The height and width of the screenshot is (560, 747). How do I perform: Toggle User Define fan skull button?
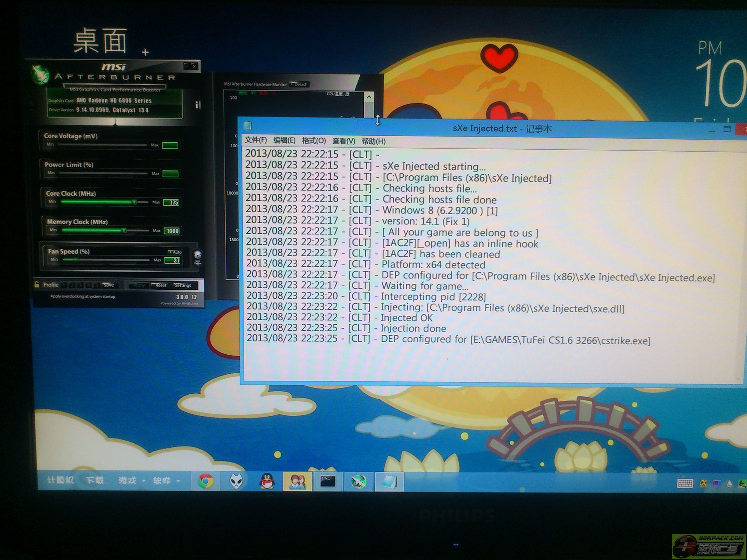[x=198, y=257]
